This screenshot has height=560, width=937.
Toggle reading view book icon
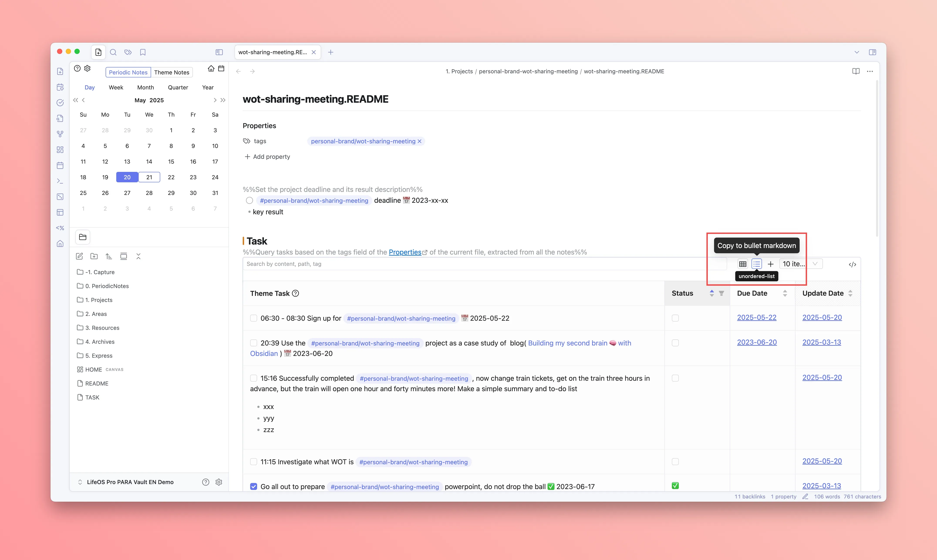tap(855, 71)
